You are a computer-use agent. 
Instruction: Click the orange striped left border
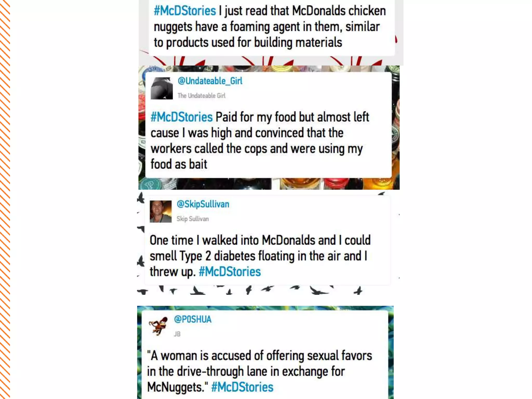[5, 199]
